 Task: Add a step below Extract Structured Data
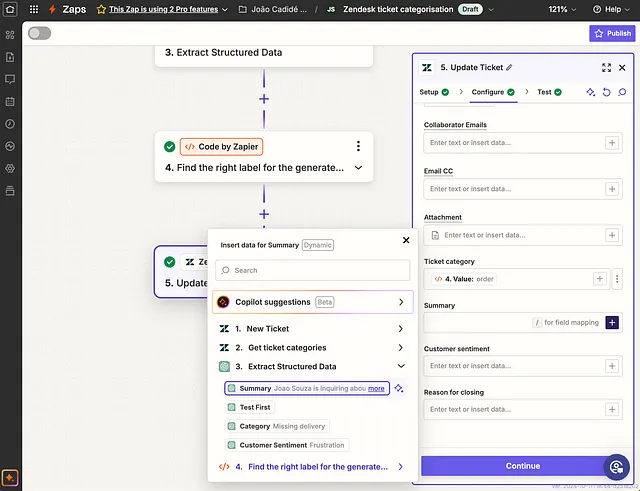coord(264,99)
